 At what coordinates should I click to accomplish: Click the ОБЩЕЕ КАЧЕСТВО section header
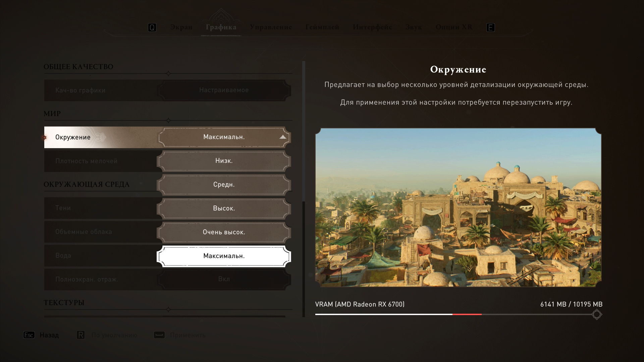tap(78, 67)
